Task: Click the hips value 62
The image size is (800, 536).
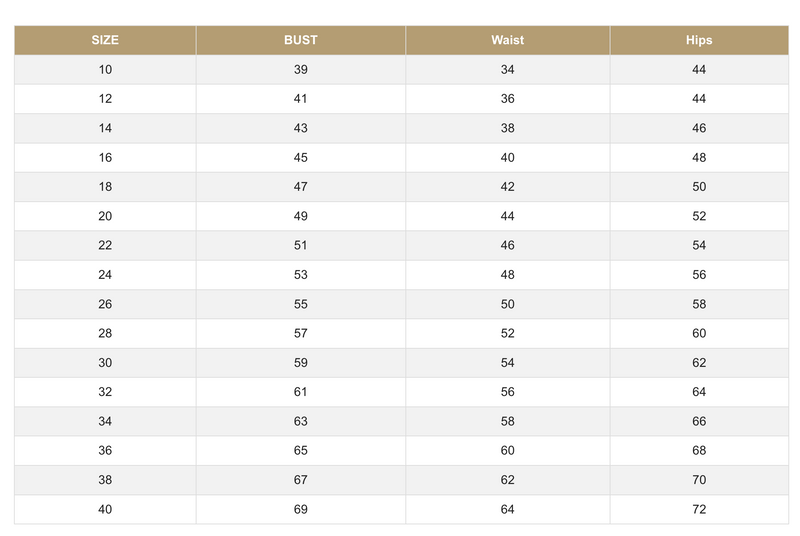Action: pos(699,363)
